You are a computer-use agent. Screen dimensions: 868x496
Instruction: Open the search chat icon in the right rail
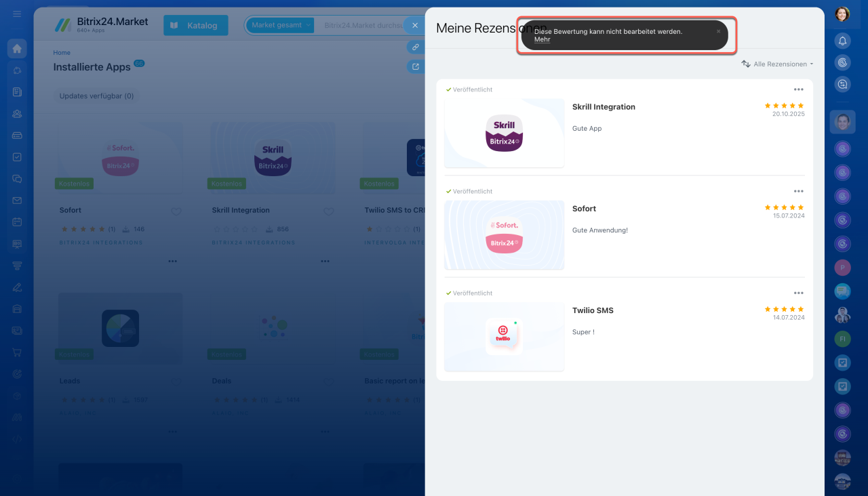[842, 84]
